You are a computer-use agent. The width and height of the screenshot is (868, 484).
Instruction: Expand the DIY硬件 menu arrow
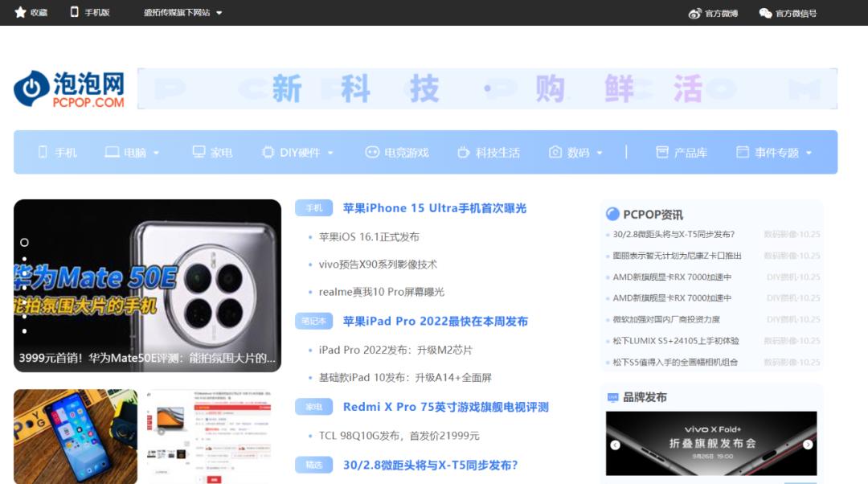pos(330,153)
